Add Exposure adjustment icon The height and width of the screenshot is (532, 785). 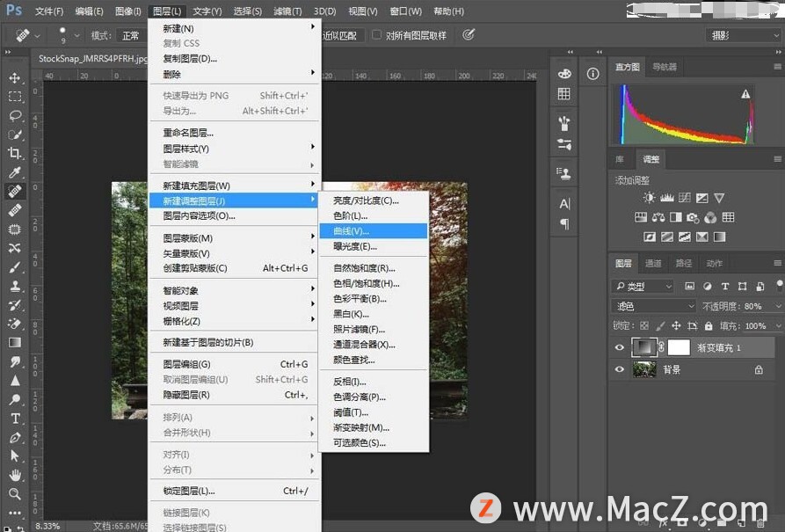[701, 198]
